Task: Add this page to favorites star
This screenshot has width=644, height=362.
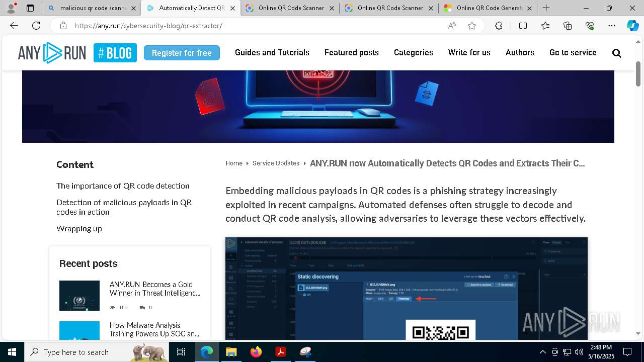Action: (472, 26)
